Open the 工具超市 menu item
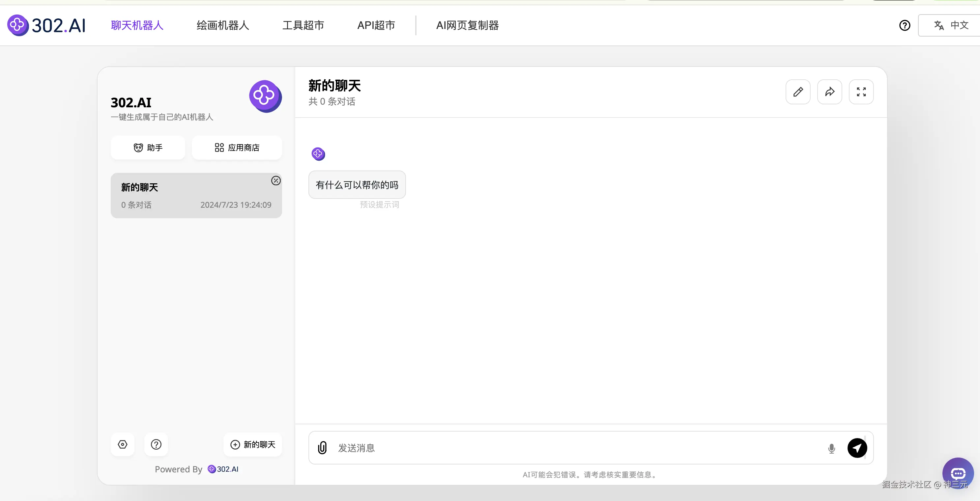Screen dimensions: 980x501 pyautogui.click(x=303, y=25)
